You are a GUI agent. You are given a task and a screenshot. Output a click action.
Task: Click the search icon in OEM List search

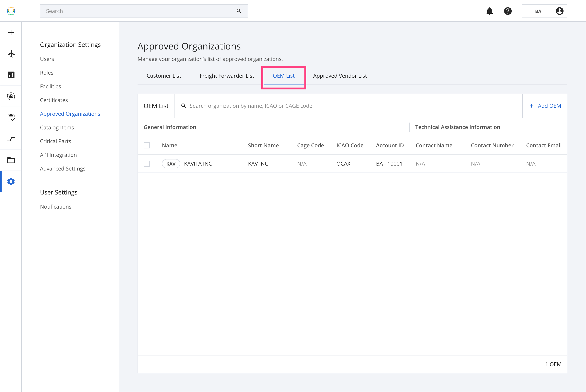[x=183, y=106]
